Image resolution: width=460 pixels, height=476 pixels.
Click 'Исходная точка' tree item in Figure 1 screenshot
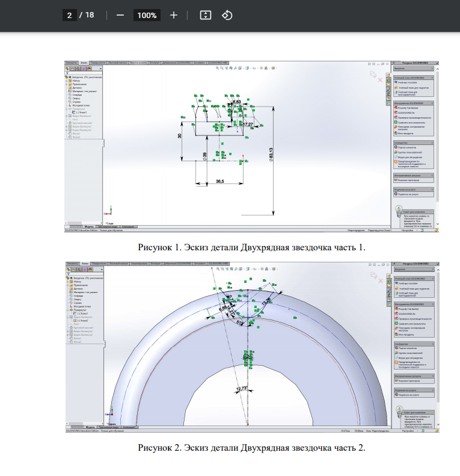(x=81, y=105)
